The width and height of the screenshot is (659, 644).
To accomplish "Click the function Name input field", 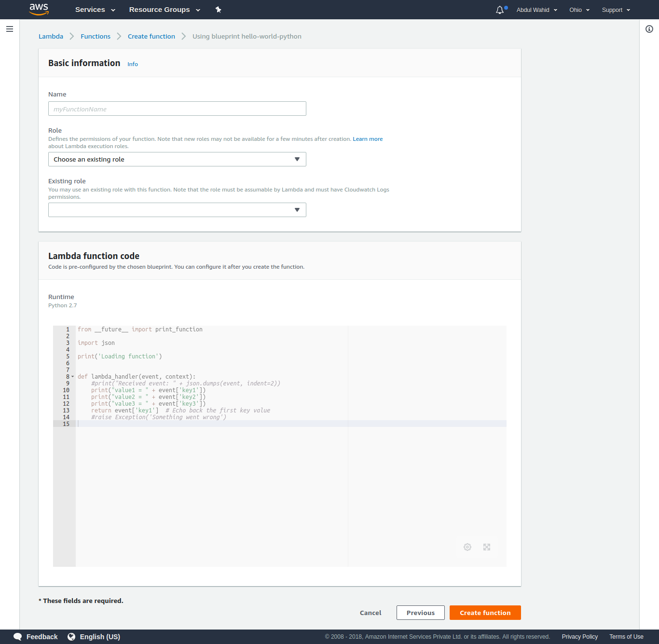I will coord(177,109).
